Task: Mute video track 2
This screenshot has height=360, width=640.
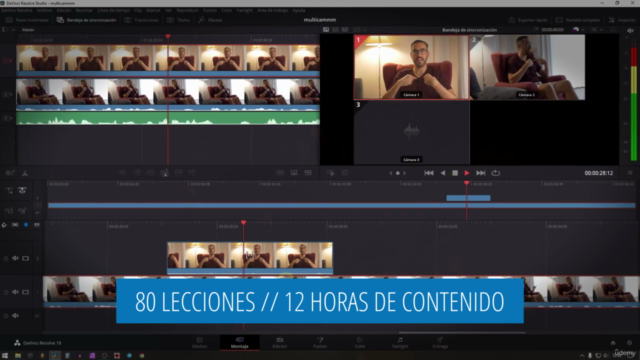Action: [15, 258]
